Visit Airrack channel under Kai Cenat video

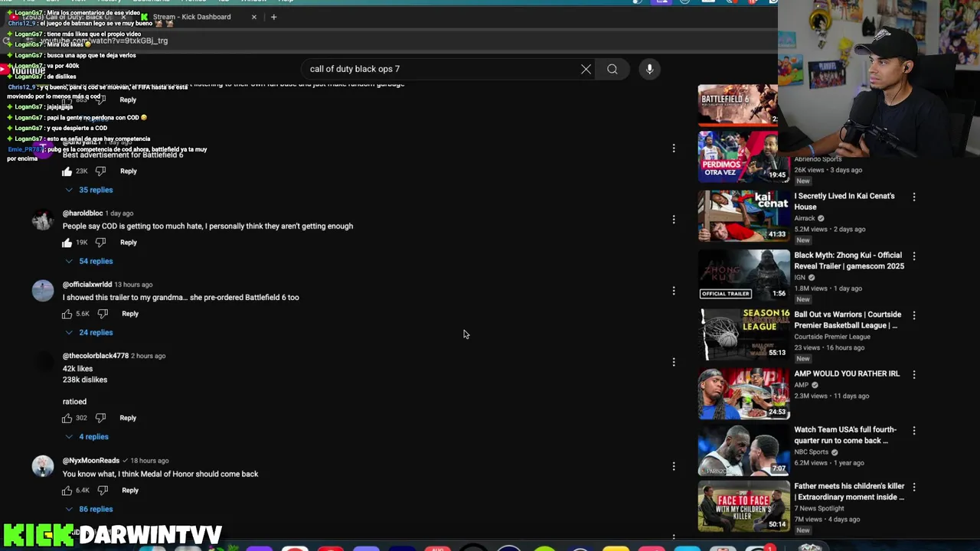tap(805, 218)
